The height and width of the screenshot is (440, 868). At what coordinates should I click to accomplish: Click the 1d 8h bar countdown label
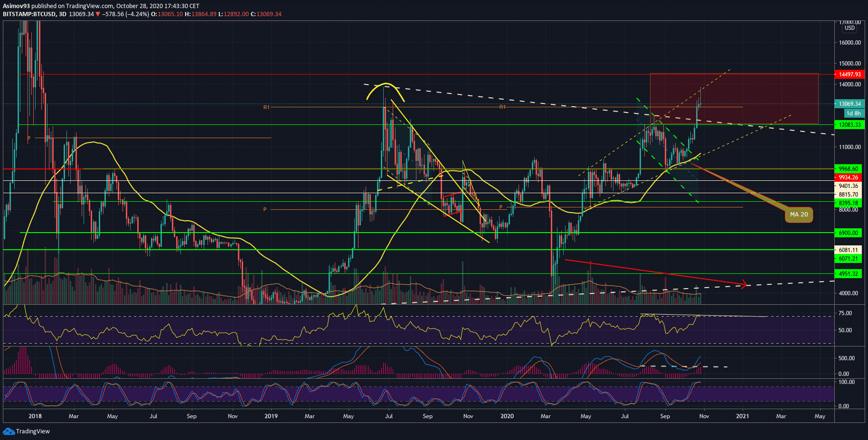pyautogui.click(x=853, y=113)
